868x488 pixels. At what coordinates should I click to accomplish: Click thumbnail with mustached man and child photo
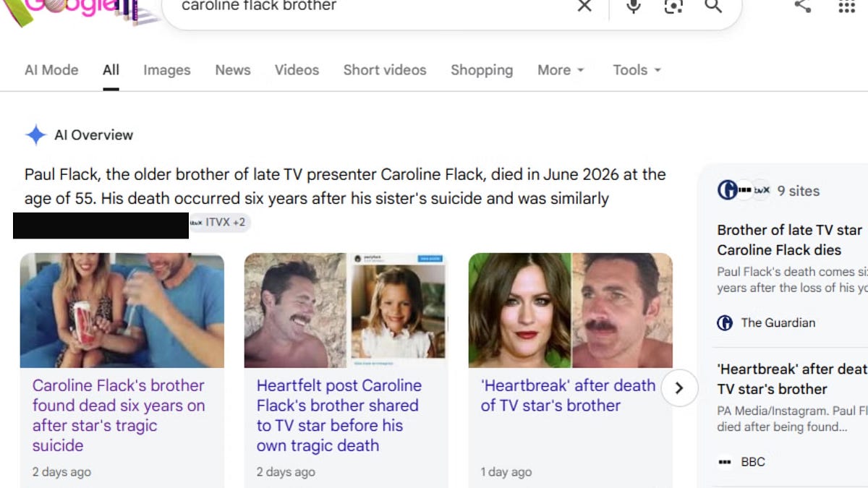click(346, 310)
